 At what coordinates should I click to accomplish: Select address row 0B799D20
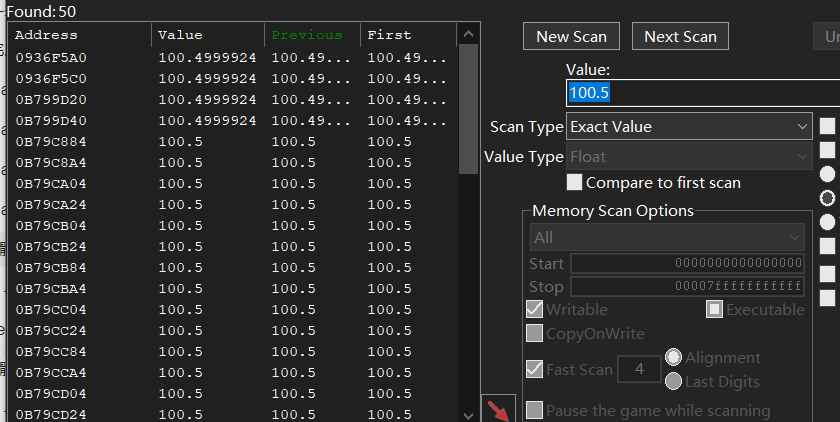(233, 100)
